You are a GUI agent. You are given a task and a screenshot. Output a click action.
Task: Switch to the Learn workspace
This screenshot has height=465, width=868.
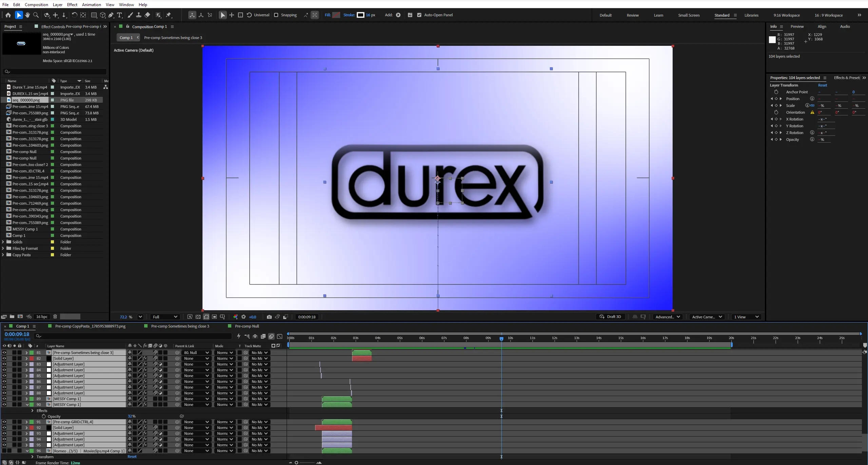click(658, 15)
